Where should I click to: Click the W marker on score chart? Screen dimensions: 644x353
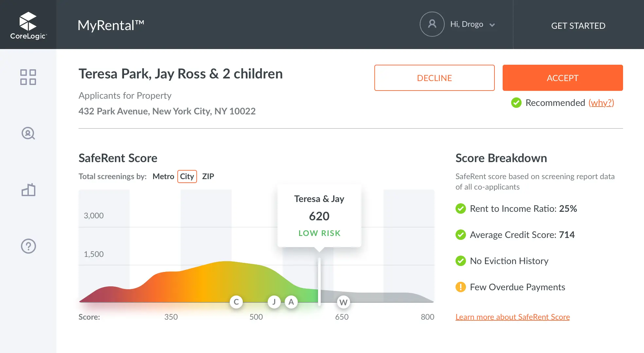[x=343, y=302]
